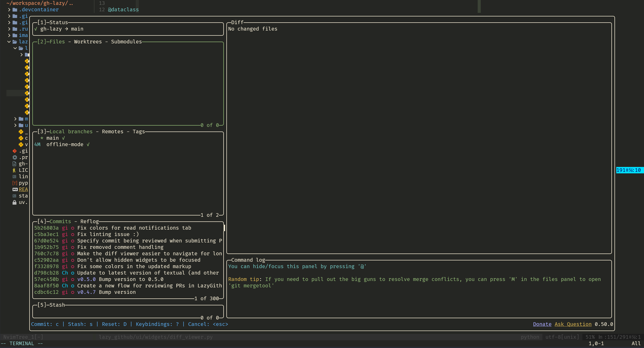This screenshot has width=644, height=348.
Task: Click the markdown icon of REA file
Action: coord(15,190)
